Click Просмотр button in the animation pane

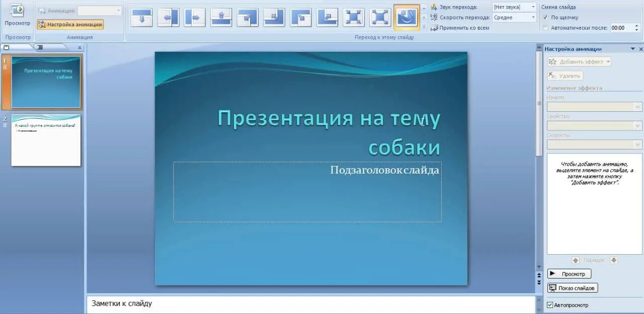click(569, 274)
